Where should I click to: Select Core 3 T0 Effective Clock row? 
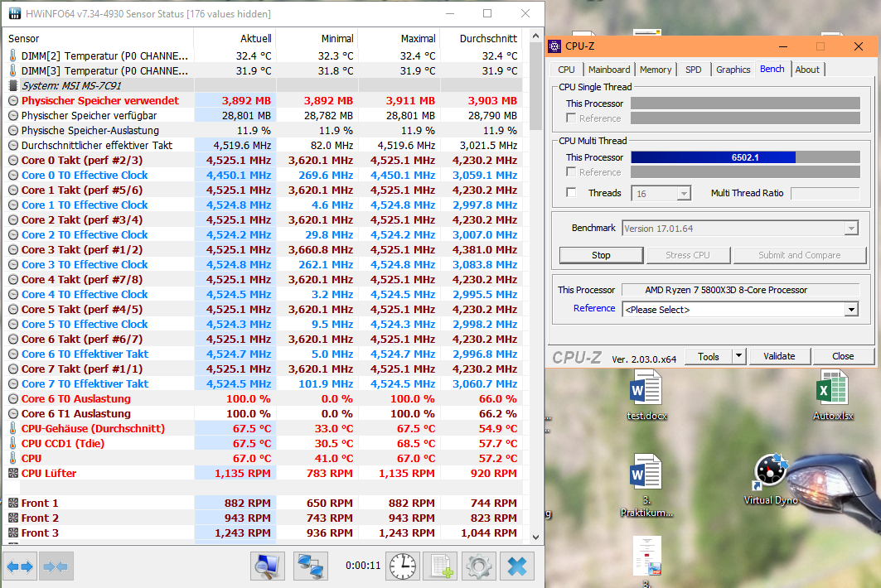tap(264, 264)
